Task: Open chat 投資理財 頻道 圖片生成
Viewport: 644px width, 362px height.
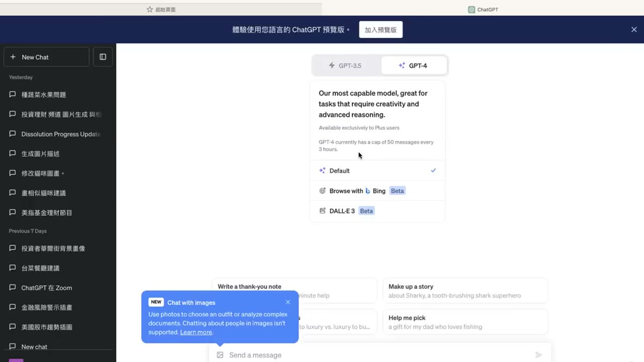Action: [x=58, y=114]
